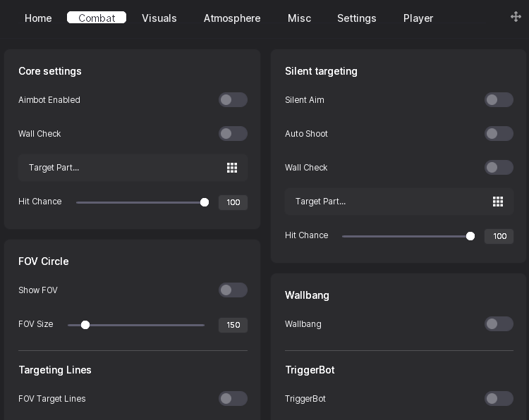This screenshot has height=420, width=529.
Task: Toggle the Show FOV switch
Action: tap(233, 290)
